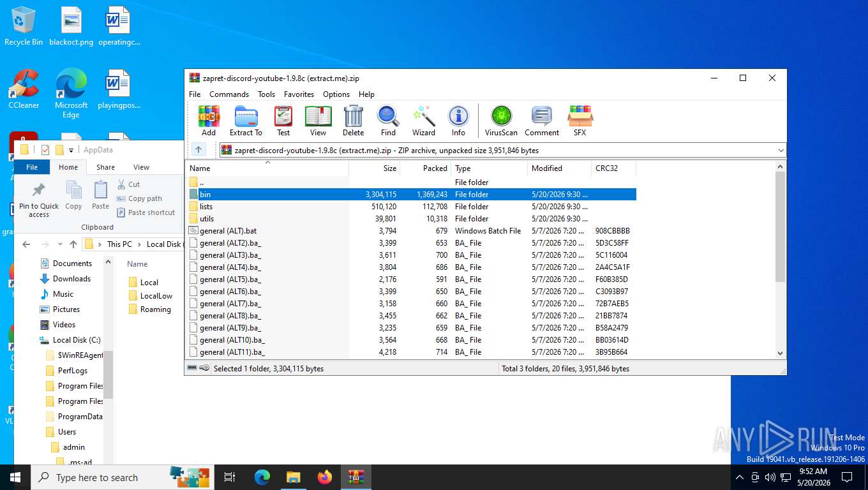Show hidden system tray icons
This screenshot has height=490, width=868.
(x=739, y=477)
